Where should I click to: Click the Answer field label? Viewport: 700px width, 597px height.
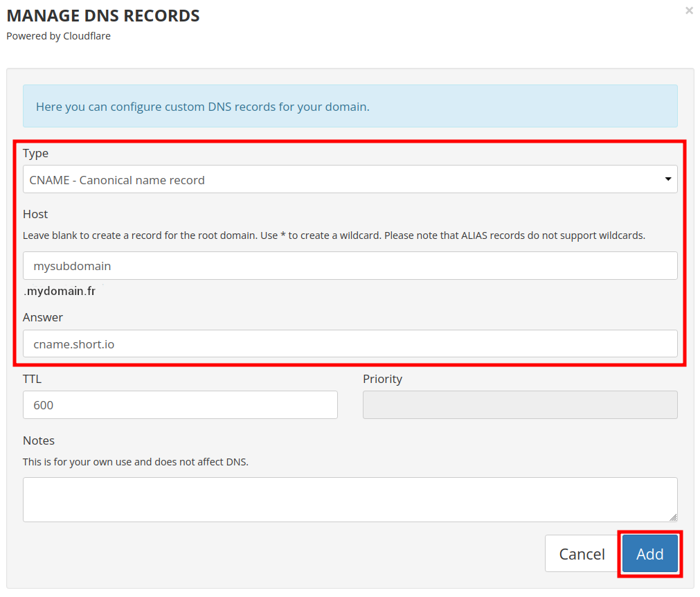(x=43, y=317)
